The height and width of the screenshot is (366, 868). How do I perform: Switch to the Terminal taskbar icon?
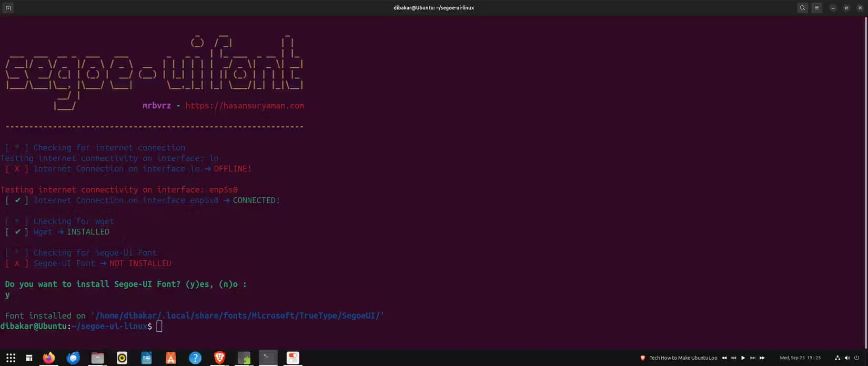(268, 358)
